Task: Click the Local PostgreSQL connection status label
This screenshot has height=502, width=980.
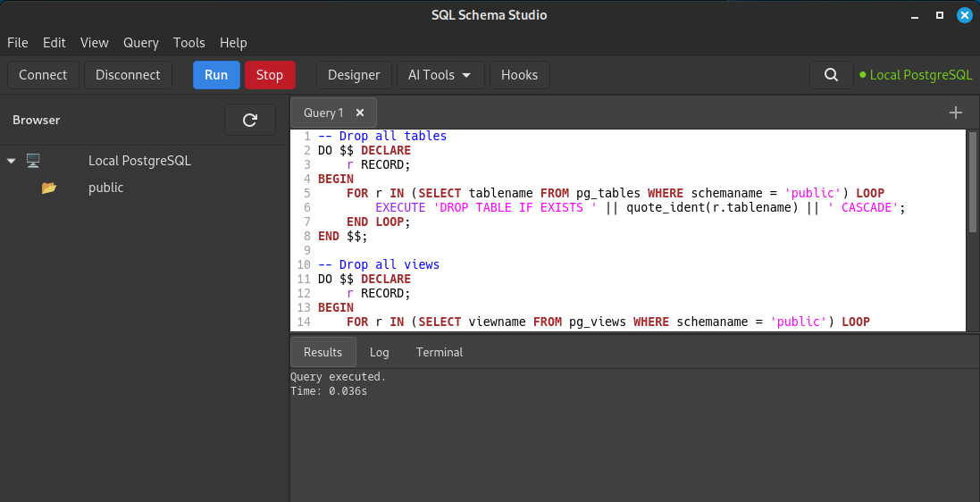Action: pyautogui.click(x=921, y=75)
